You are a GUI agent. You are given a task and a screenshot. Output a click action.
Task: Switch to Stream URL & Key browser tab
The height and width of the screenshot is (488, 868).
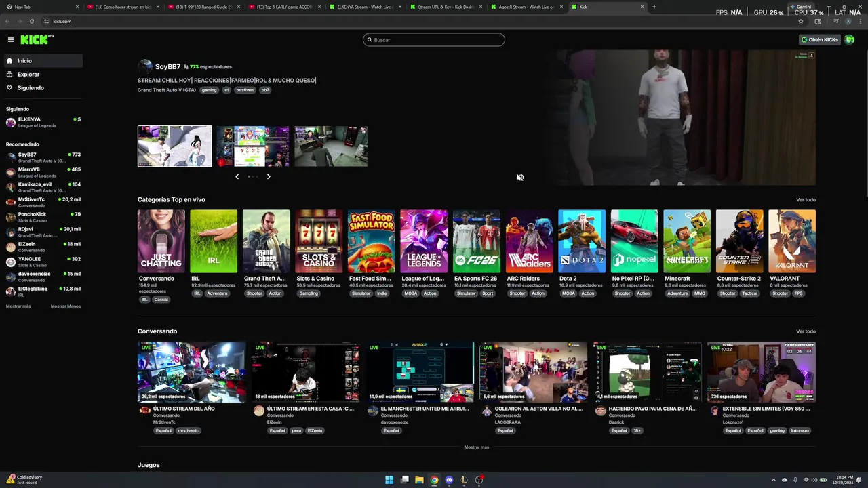tap(445, 7)
